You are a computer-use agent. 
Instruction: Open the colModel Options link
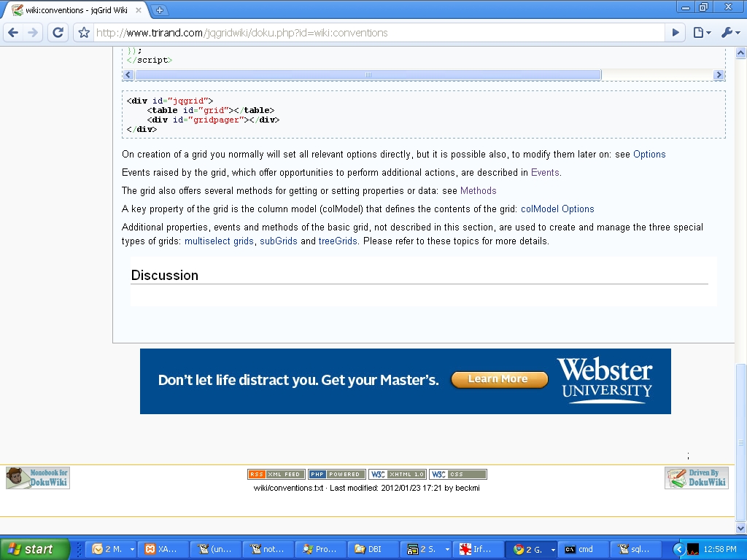(557, 209)
